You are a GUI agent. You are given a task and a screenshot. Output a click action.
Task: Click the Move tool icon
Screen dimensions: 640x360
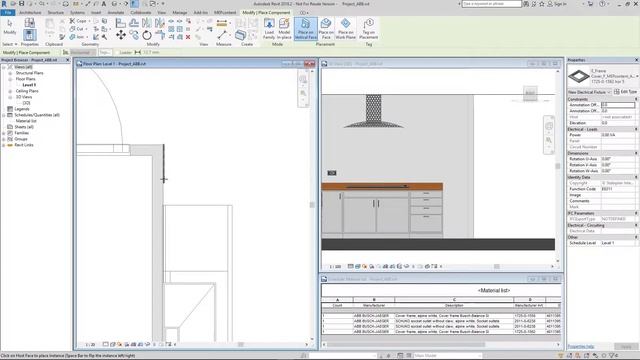tap(121, 35)
